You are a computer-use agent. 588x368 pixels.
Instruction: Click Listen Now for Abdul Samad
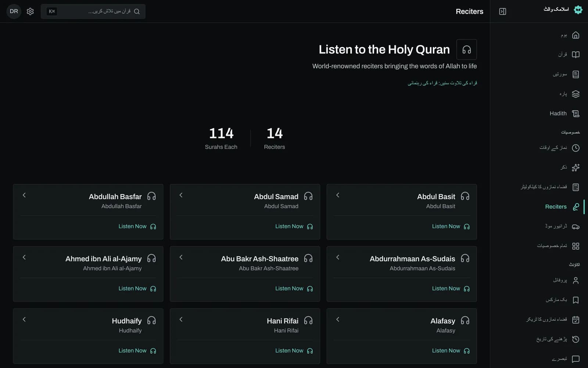click(x=294, y=226)
